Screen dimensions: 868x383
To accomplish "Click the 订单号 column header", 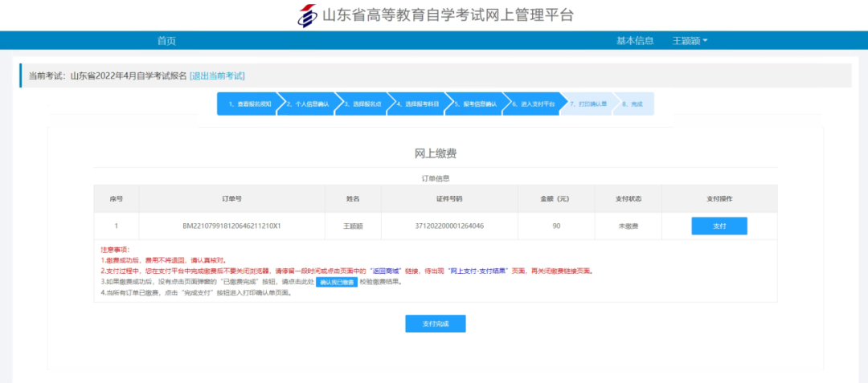I will pos(232,199).
